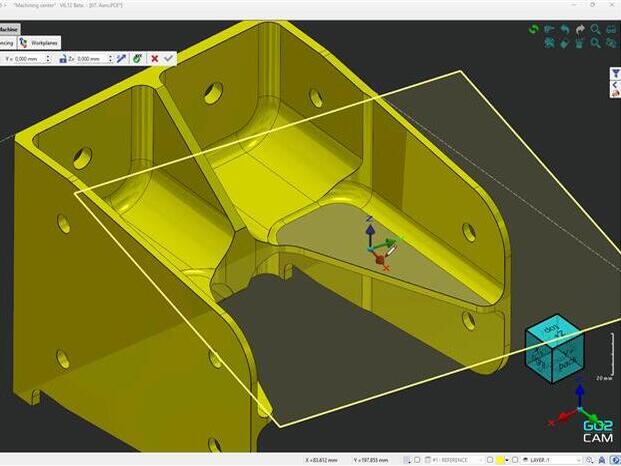
Task: Click the top-right corner icon of view toolbar
Action: (x=611, y=30)
